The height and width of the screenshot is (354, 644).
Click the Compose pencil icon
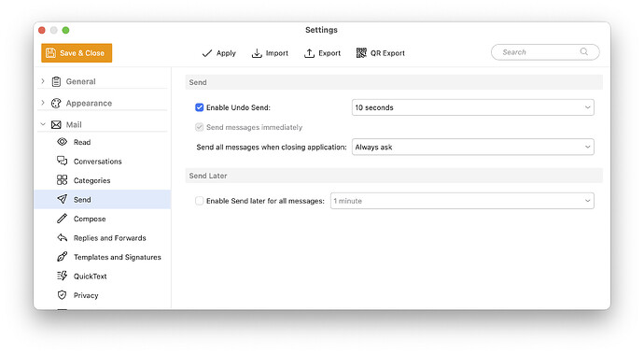click(x=62, y=219)
